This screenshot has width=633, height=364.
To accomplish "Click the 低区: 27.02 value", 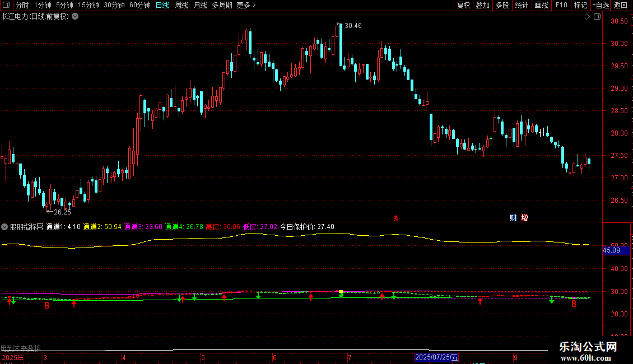I will [x=260, y=227].
